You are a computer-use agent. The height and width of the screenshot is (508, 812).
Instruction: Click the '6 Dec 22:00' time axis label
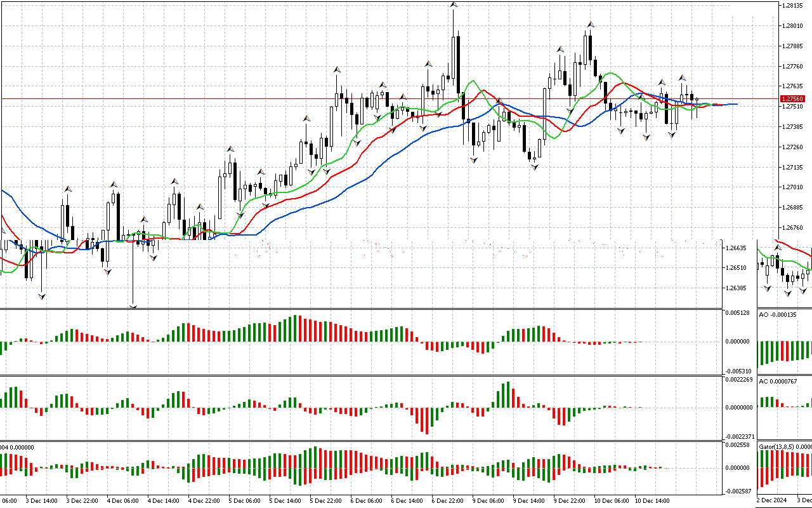coord(448,501)
